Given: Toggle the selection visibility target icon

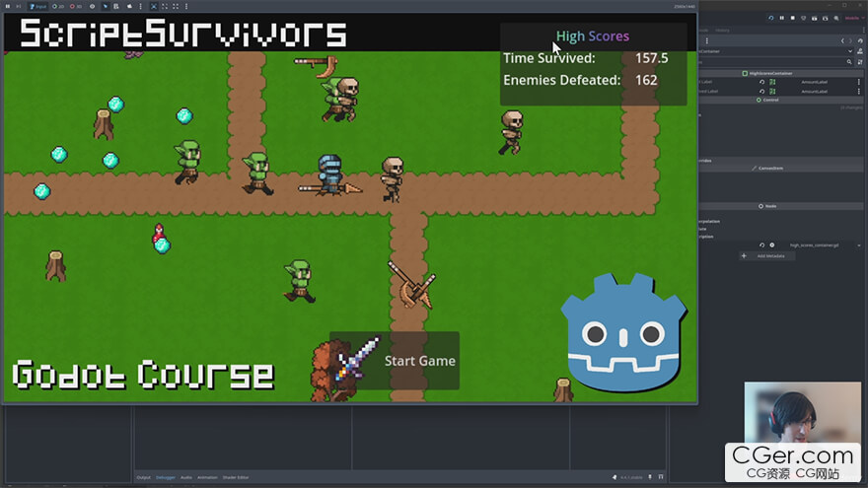Looking at the screenshot, I should pyautogui.click(x=92, y=6).
